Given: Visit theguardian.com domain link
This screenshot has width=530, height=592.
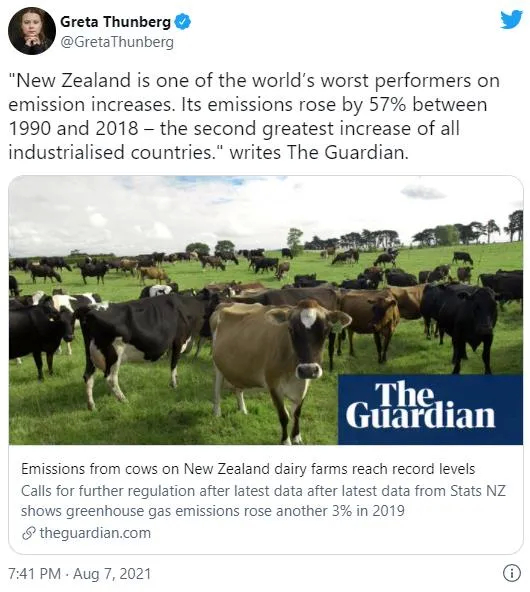Looking at the screenshot, I should pos(95,533).
